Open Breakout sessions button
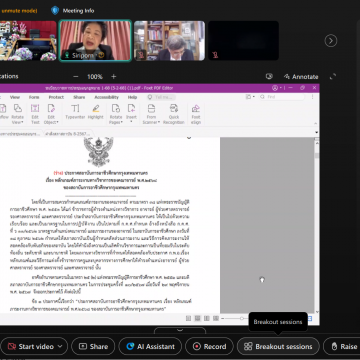 click(278, 347)
